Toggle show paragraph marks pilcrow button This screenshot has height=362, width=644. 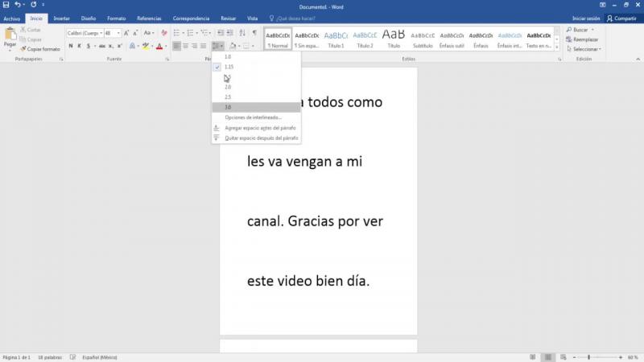pyautogui.click(x=254, y=33)
